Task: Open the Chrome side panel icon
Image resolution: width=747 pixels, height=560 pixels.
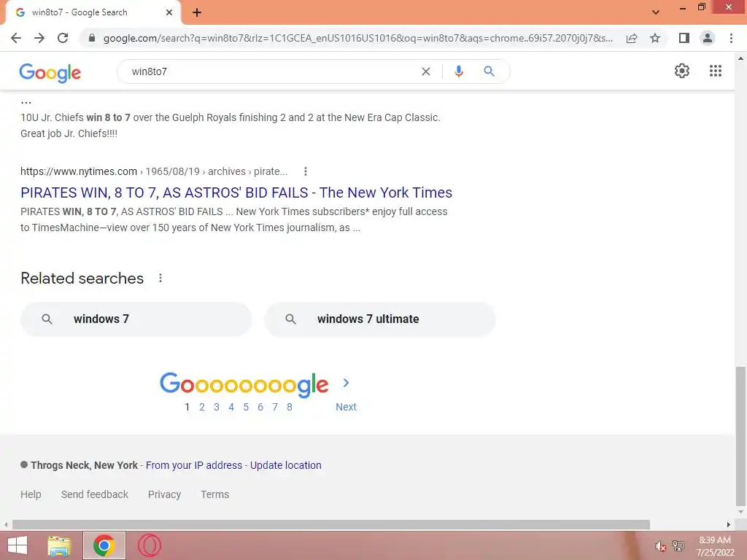Action: point(684,38)
